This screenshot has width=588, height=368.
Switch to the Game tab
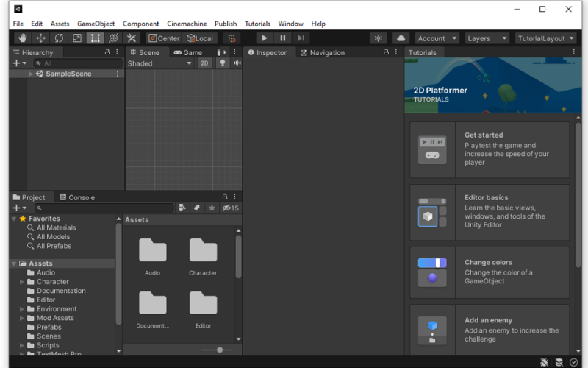(188, 52)
